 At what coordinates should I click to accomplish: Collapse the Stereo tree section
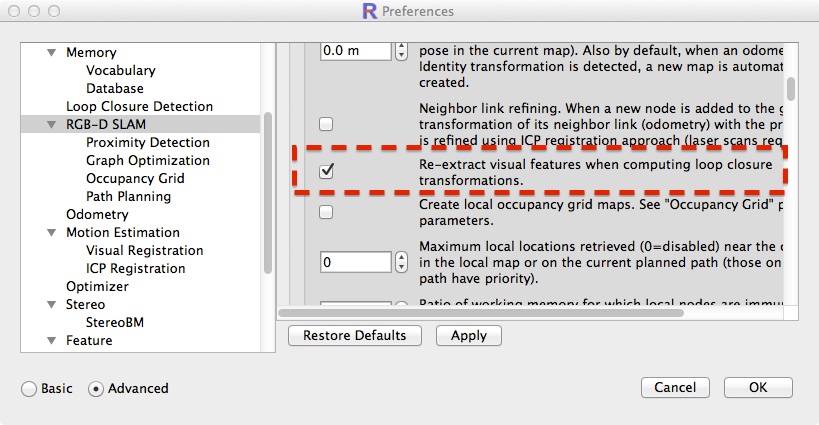pos(51,305)
